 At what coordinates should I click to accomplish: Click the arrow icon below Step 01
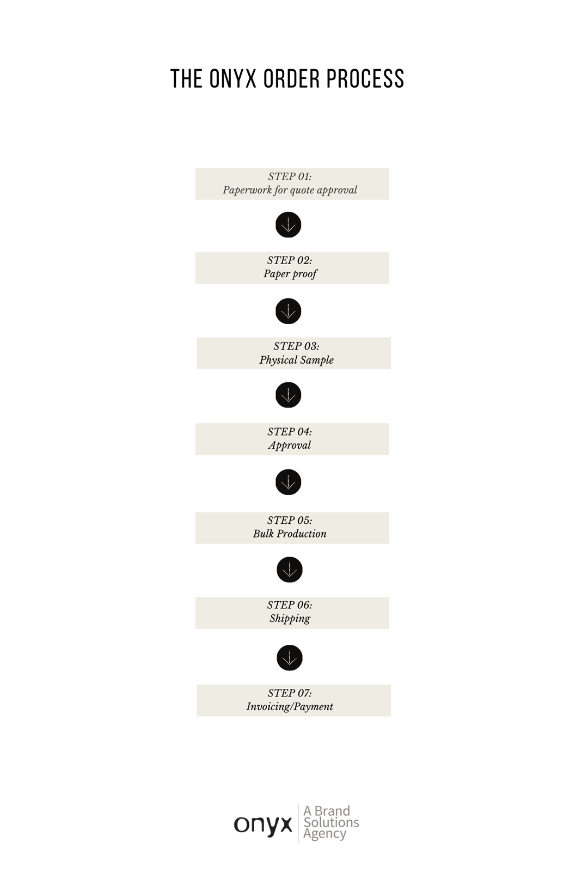pos(288,225)
